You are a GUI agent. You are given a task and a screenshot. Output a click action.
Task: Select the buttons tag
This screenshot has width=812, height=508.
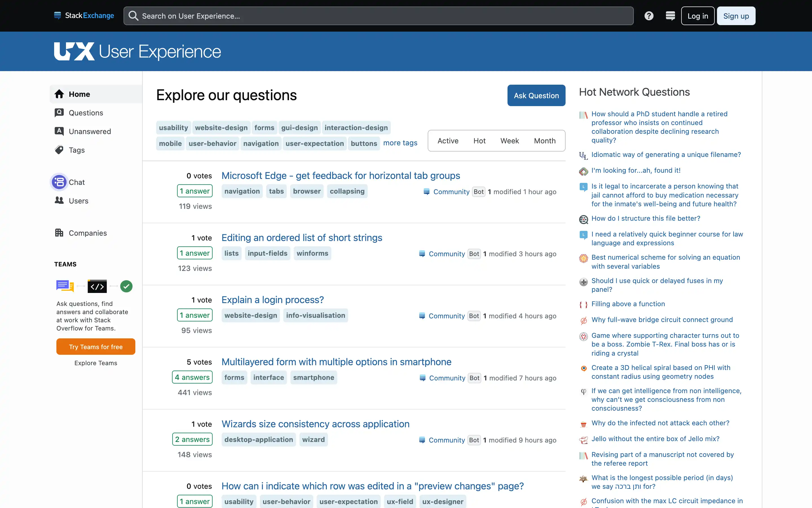[x=364, y=143]
